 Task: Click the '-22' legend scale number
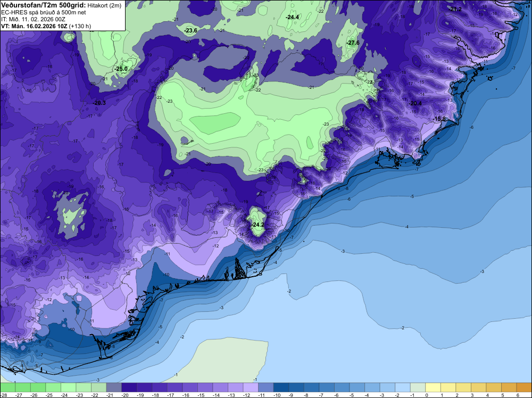click(x=95, y=395)
